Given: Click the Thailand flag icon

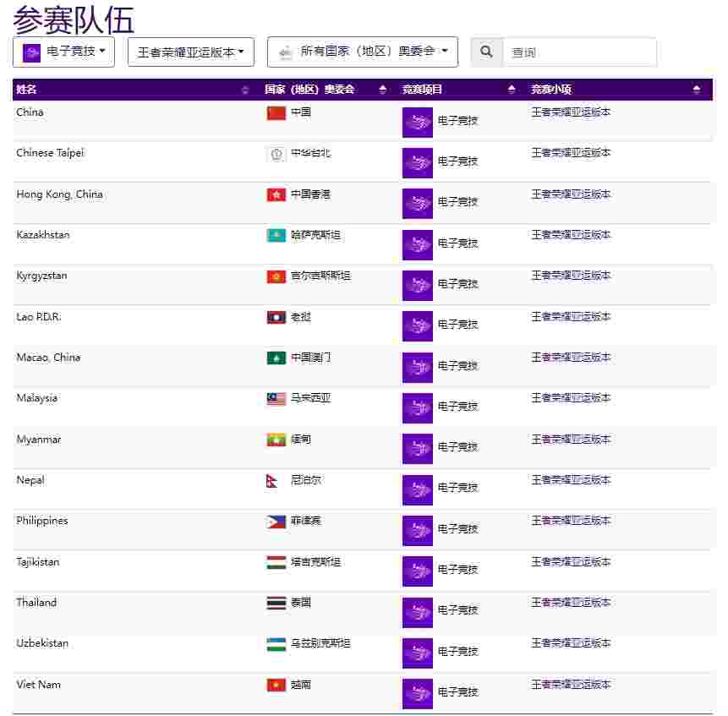Looking at the screenshot, I should click(x=276, y=603).
